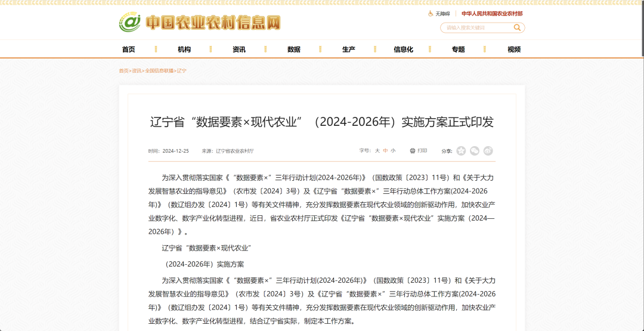Click the page vertical scrollbar thumb
Viewport: 644px width, 331px height.
click(x=643, y=27)
